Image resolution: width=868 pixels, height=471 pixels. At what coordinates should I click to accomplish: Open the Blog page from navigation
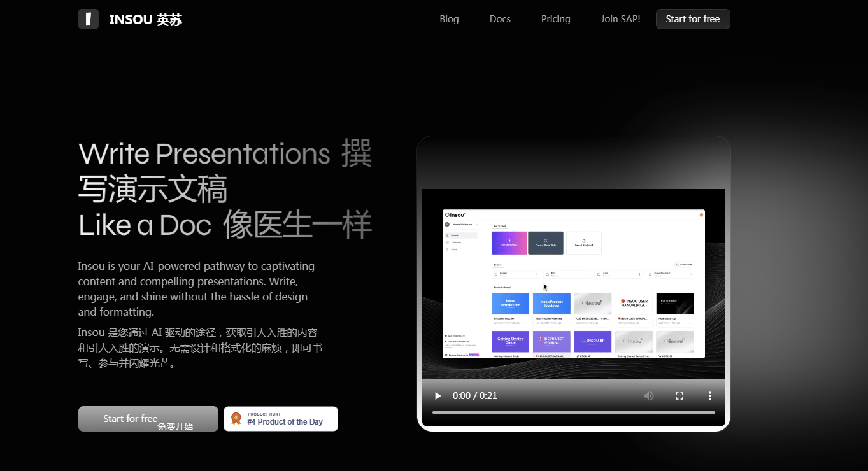pyautogui.click(x=449, y=19)
